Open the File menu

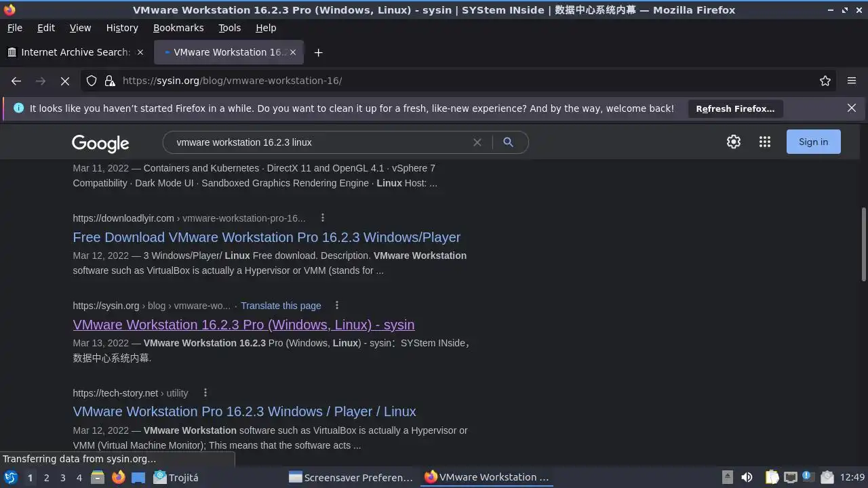[14, 28]
